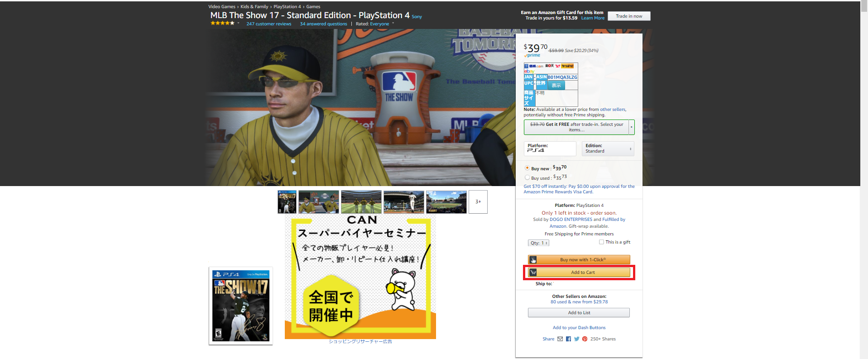Go to PlayStation 4 breadcrumb

287,7
